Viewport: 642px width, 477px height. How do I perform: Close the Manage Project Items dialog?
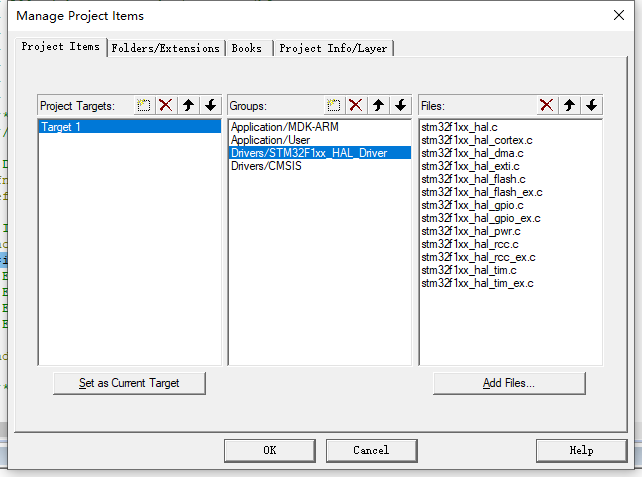619,16
